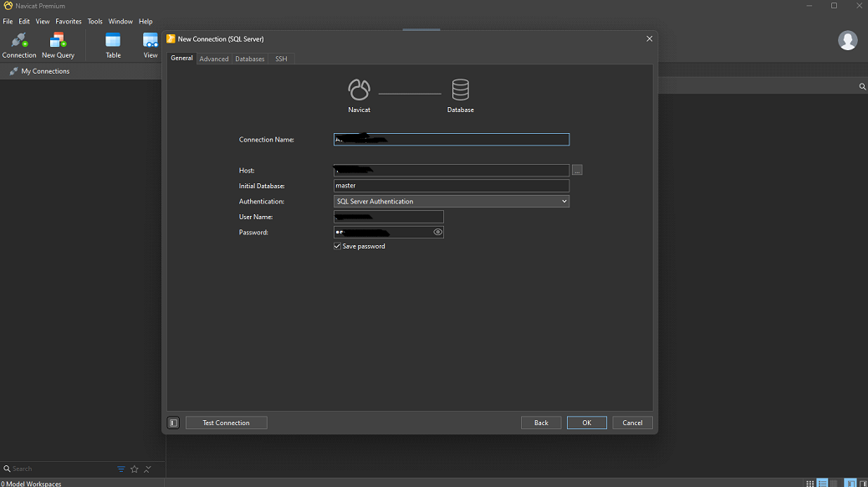Enable grid view in the bottom-right status bar
The height and width of the screenshot is (487, 868).
click(x=809, y=483)
